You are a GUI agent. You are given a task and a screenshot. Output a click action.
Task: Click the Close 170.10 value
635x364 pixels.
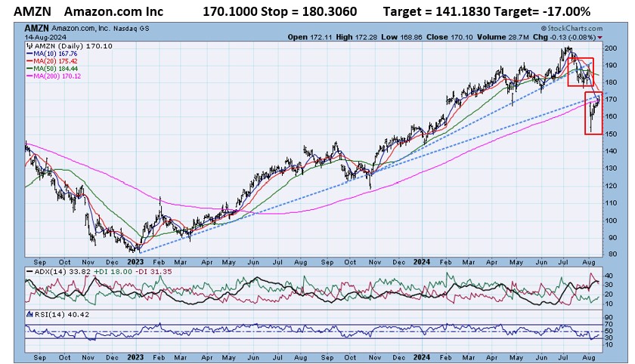point(449,37)
